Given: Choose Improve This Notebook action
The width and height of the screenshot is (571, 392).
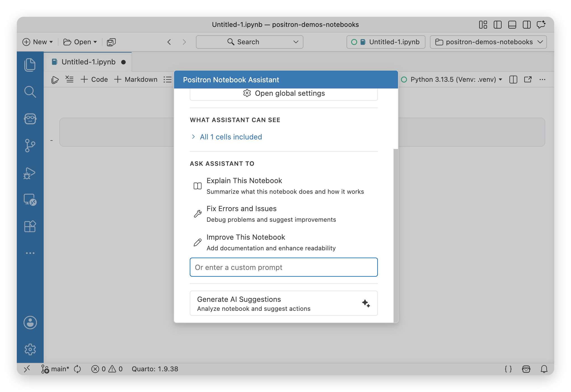Looking at the screenshot, I should click(x=284, y=242).
